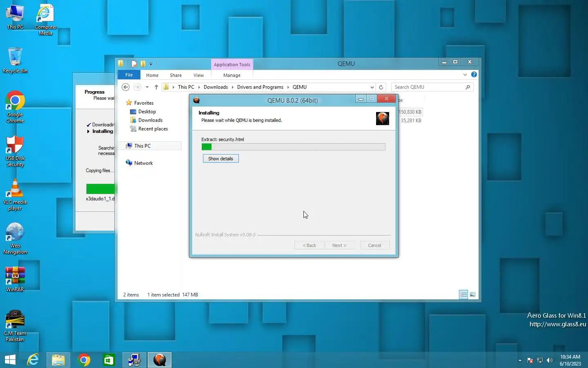Open network status tray icon
This screenshot has width=588, height=368.
(540, 360)
